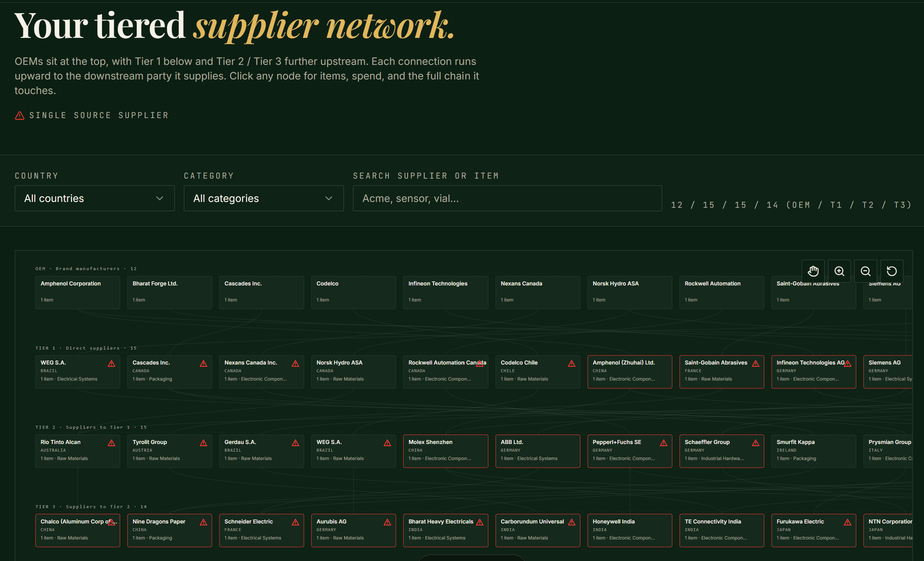
Task: Select the Honeywell India node
Action: click(629, 530)
